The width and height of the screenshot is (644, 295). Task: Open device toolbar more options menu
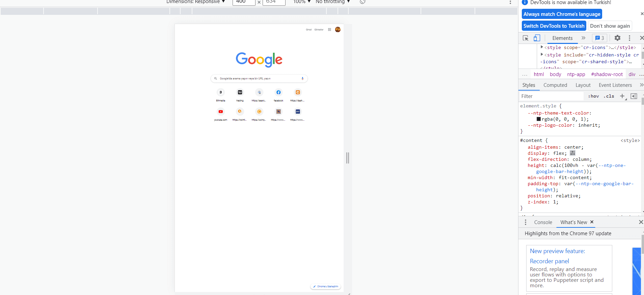click(510, 2)
